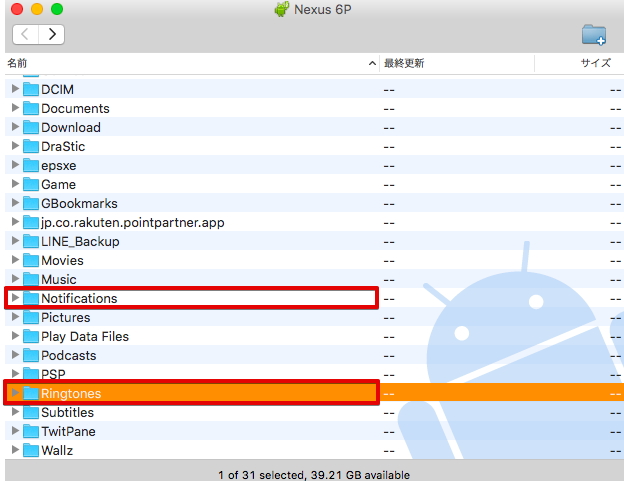Screen dimensions: 624x481
Task: Select the Play Data Files folder
Action: (x=84, y=336)
